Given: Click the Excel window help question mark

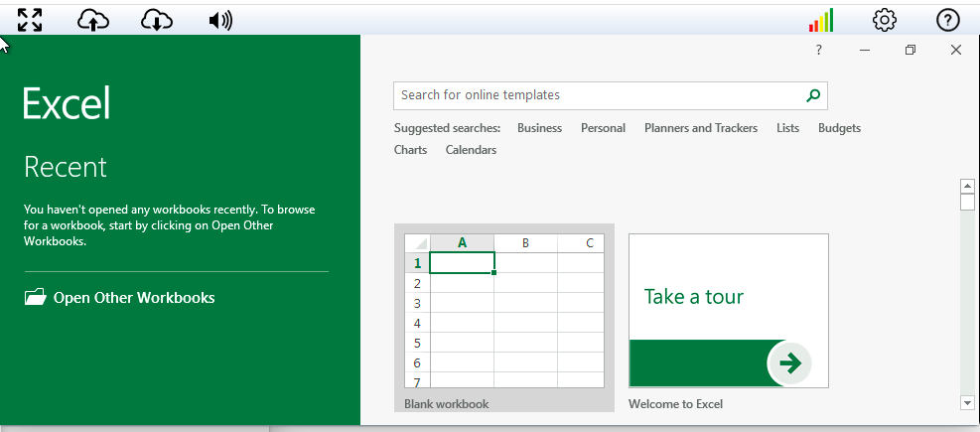Looking at the screenshot, I should (x=819, y=50).
